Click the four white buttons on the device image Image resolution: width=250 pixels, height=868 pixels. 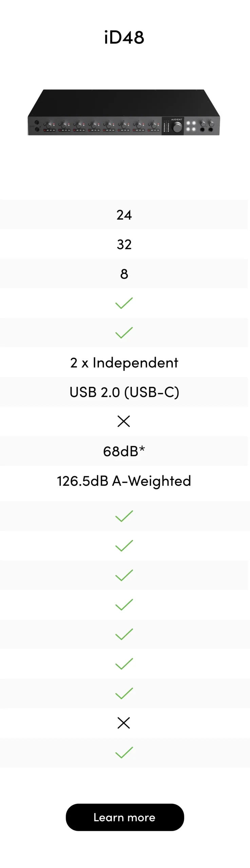click(191, 126)
